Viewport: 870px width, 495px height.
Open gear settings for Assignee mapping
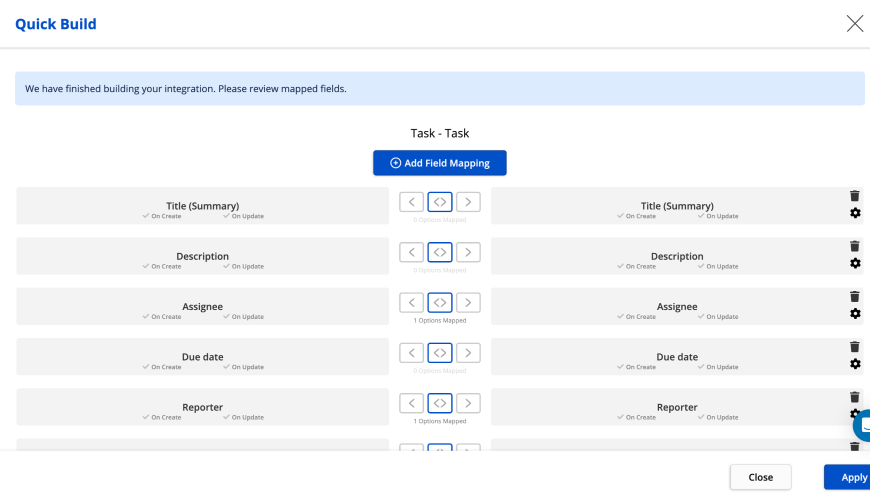coord(855,314)
